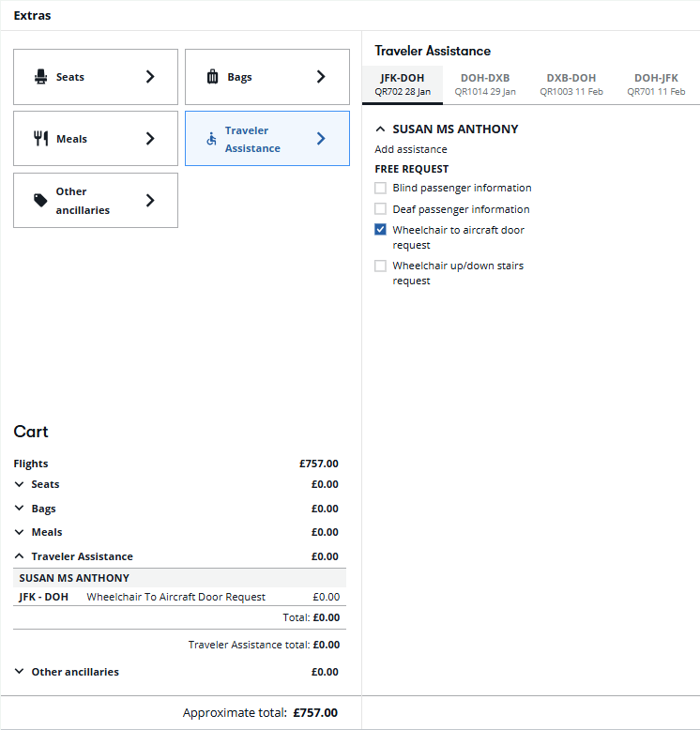Expand the Seats section in Cart

(x=20, y=484)
